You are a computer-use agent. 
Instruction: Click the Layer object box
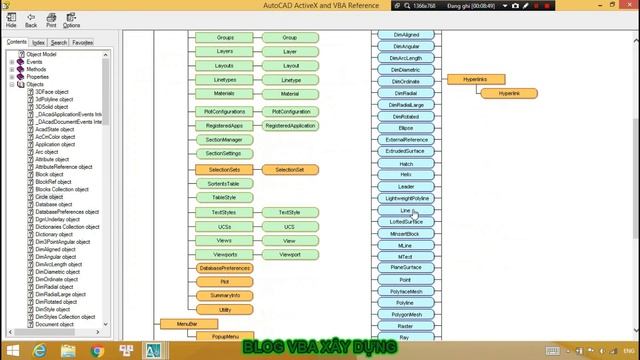click(x=290, y=52)
